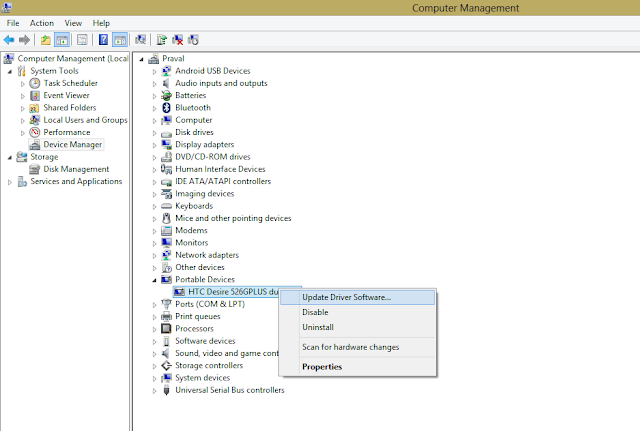Click the Event Viewer icon
The image size is (640, 431).
[x=35, y=96]
